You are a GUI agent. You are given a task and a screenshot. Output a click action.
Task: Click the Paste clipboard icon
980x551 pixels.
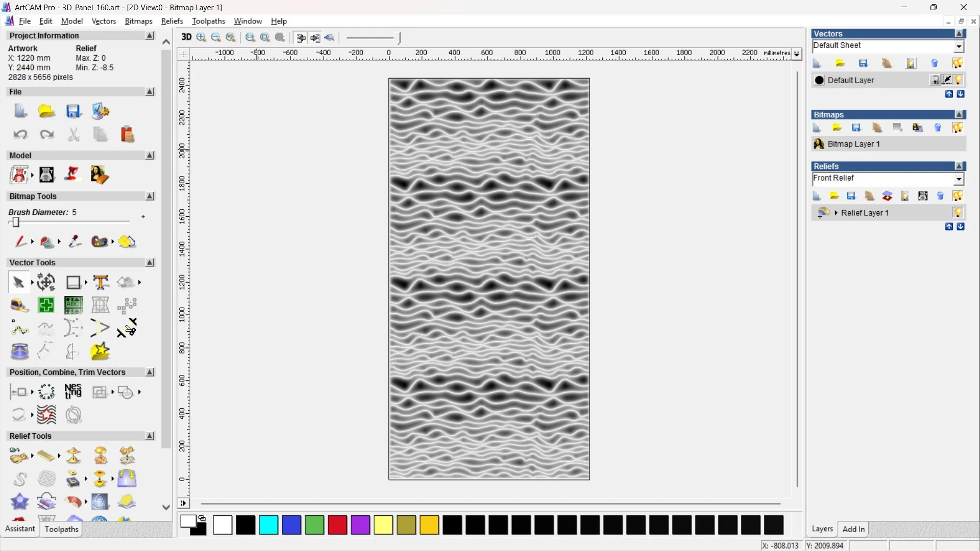click(127, 135)
